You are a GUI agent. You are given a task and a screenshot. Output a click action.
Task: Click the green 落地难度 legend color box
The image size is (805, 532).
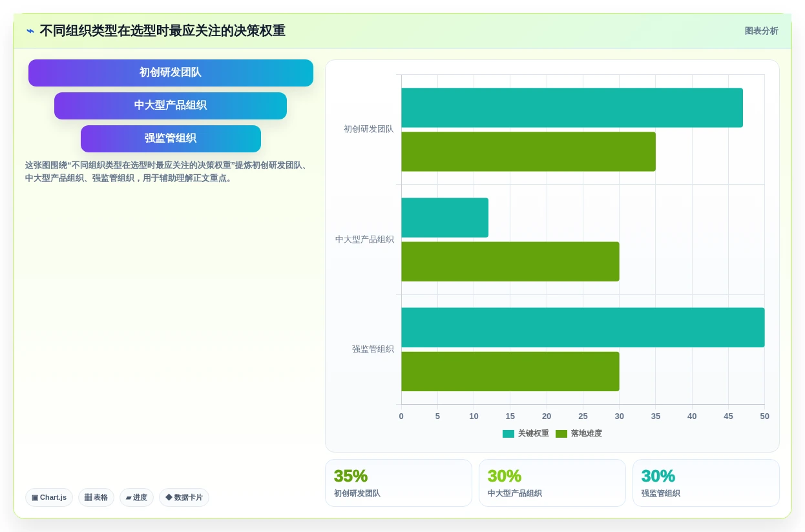[561, 434]
